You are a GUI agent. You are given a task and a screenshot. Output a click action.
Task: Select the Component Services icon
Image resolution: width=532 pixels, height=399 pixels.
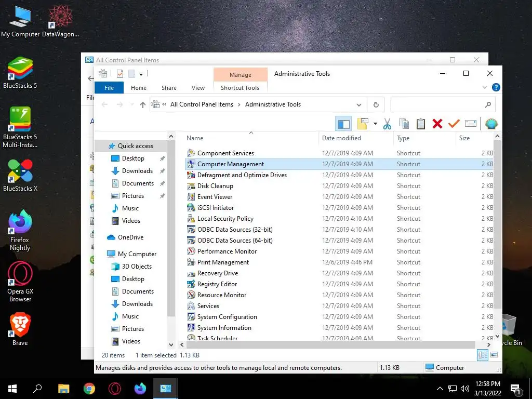click(191, 153)
